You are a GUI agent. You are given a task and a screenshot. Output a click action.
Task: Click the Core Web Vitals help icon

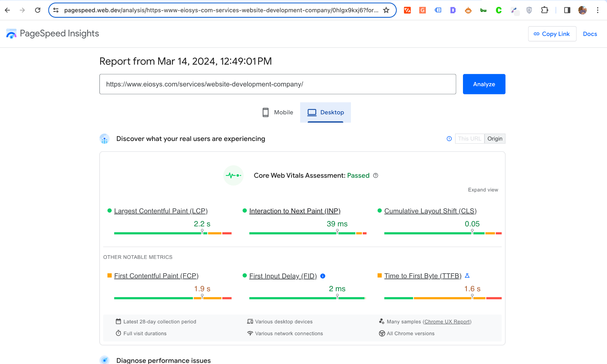376,176
